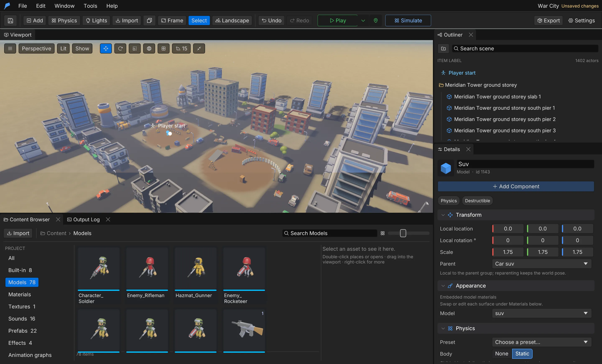Open the viewport hamburger menu
Screen dimensions: 602x364
click(10, 48)
